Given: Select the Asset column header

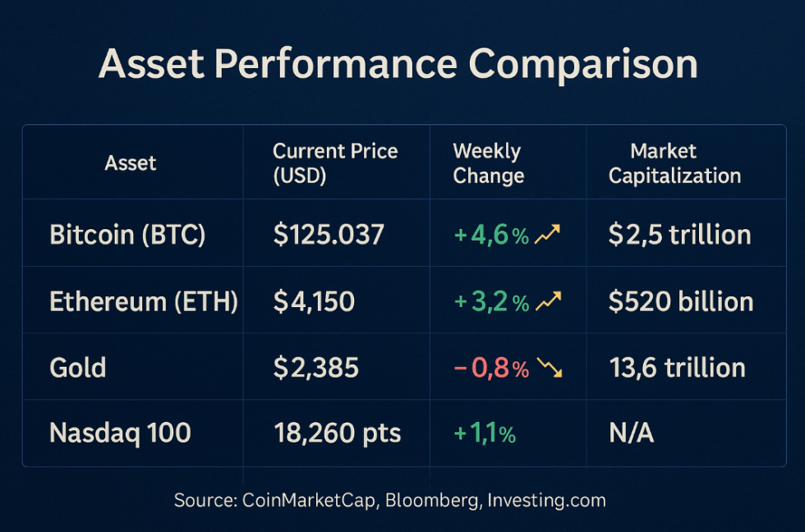Looking at the screenshot, I should (x=130, y=163).
